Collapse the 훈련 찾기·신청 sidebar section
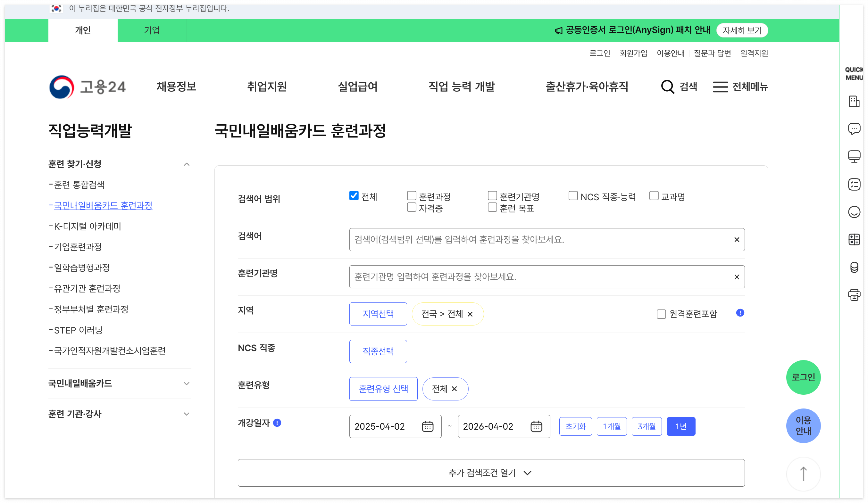The image size is (868, 503). [x=187, y=164]
